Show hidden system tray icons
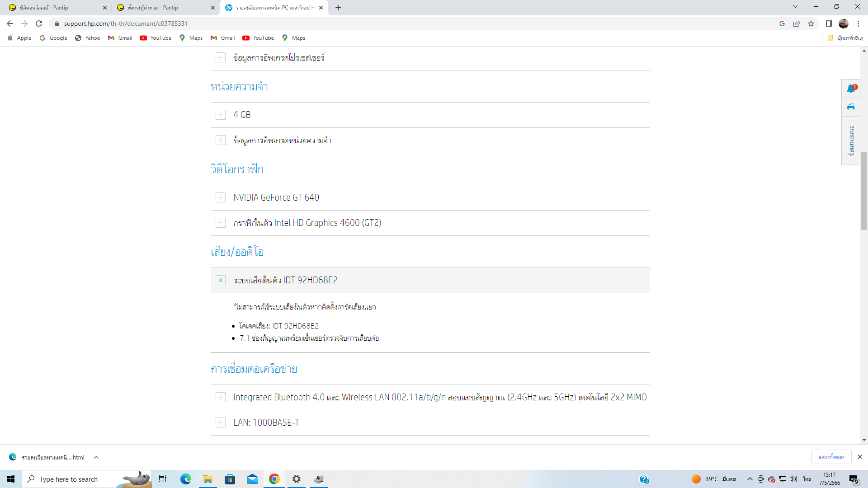The width and height of the screenshot is (868, 488). pos(750,479)
